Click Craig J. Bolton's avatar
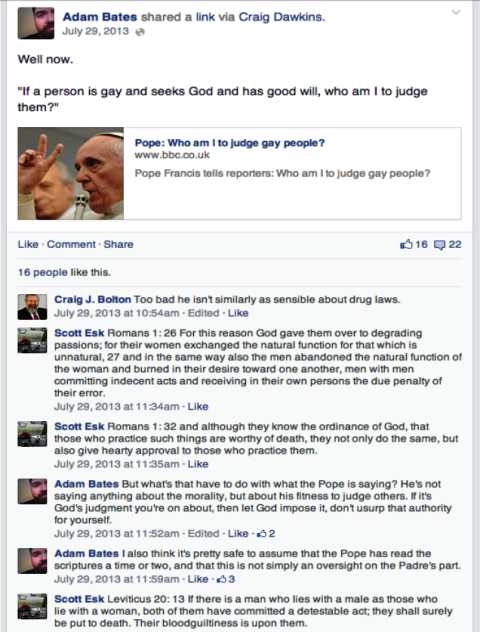Screen dimensions: 480x632 [32, 307]
